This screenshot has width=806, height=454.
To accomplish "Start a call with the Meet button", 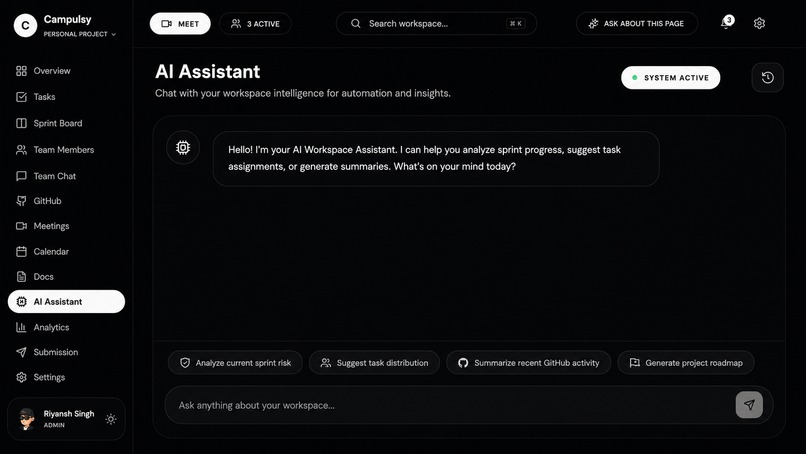I will [180, 24].
